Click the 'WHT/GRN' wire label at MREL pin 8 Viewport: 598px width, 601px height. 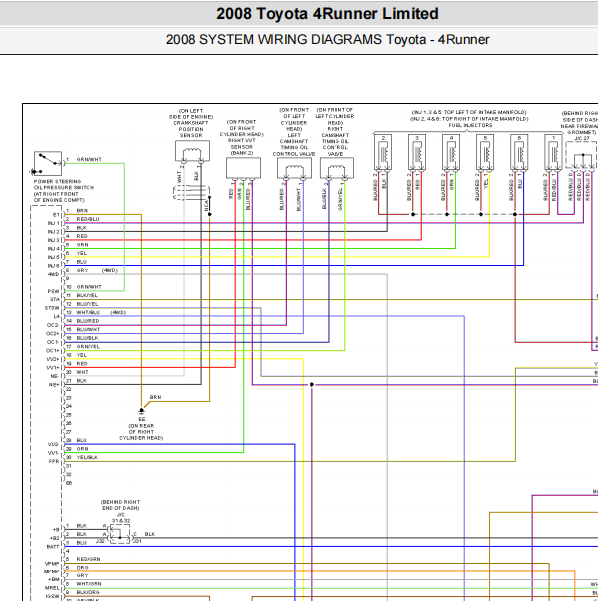(x=89, y=584)
